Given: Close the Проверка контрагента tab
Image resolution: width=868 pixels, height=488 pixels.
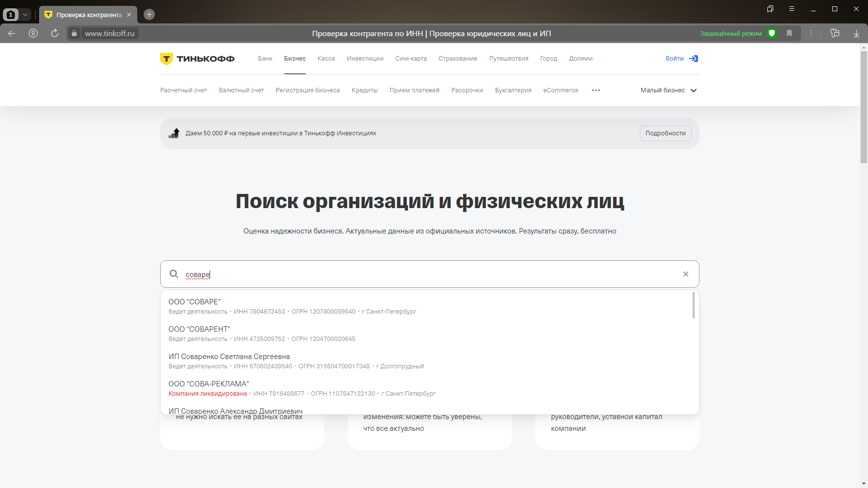Looking at the screenshot, I should 129,15.
